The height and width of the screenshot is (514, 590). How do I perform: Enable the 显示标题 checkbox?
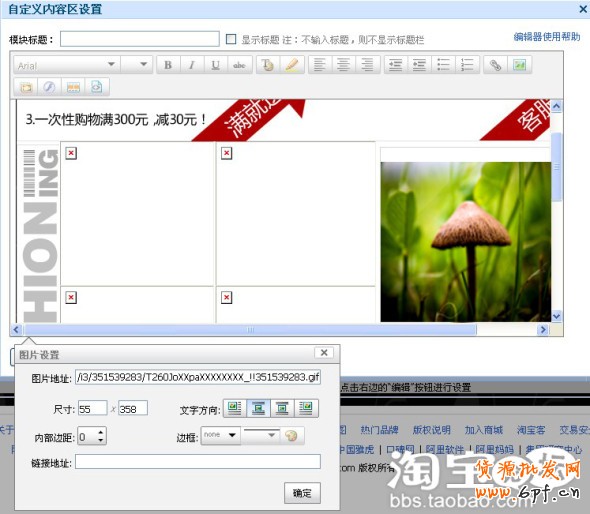(x=231, y=39)
